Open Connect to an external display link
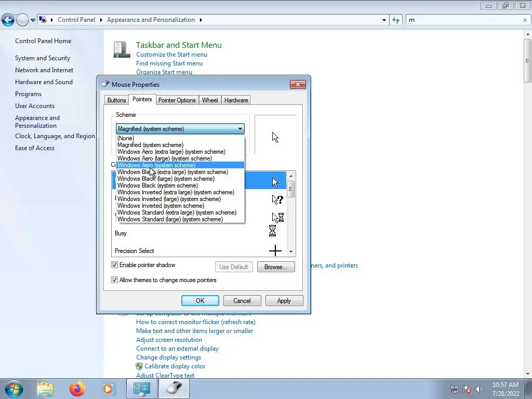 178,349
